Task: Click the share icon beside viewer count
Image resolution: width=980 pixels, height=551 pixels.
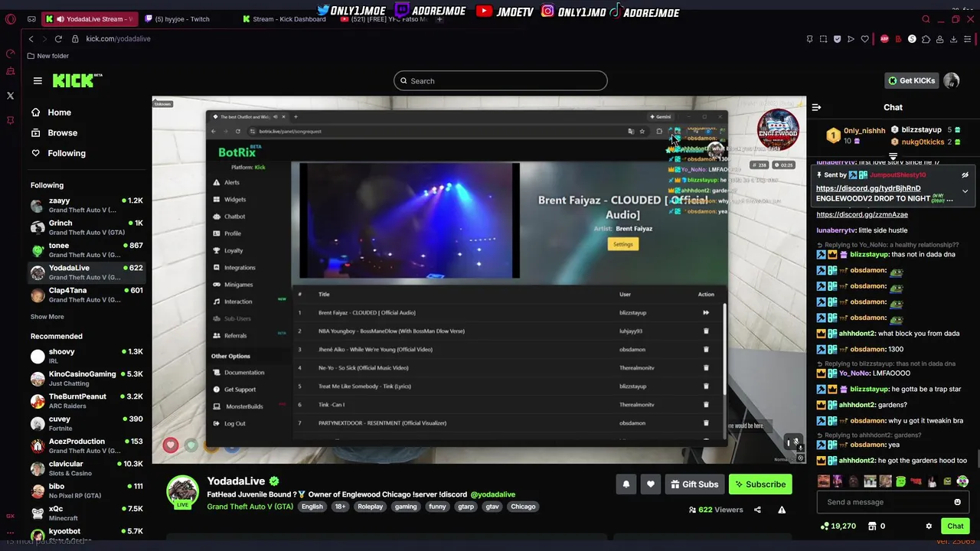Action: coord(757,510)
